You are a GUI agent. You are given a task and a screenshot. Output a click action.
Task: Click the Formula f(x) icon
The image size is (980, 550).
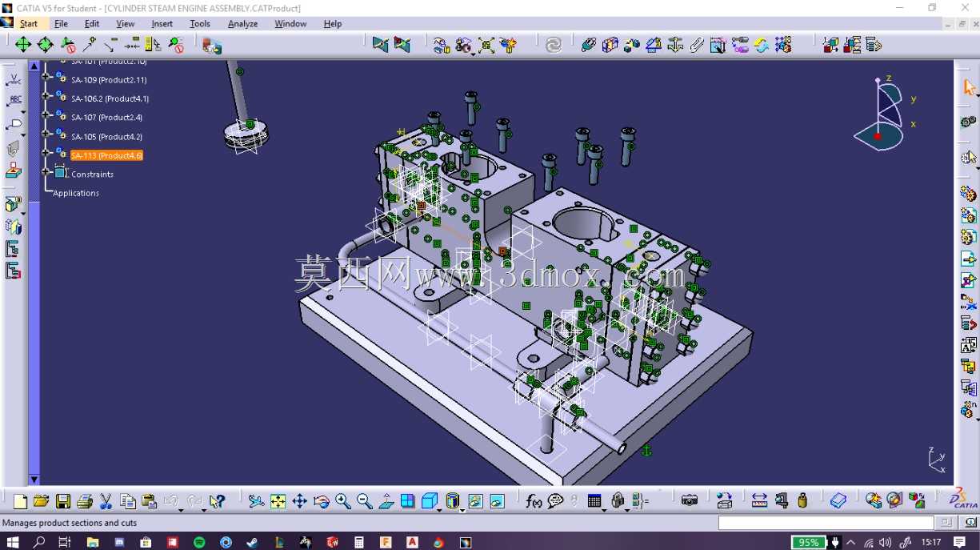(534, 501)
